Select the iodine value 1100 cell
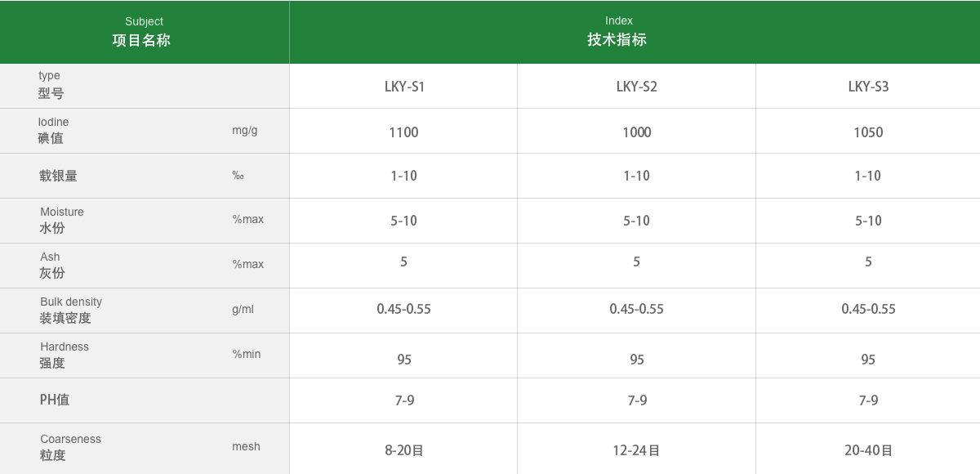 (x=403, y=132)
